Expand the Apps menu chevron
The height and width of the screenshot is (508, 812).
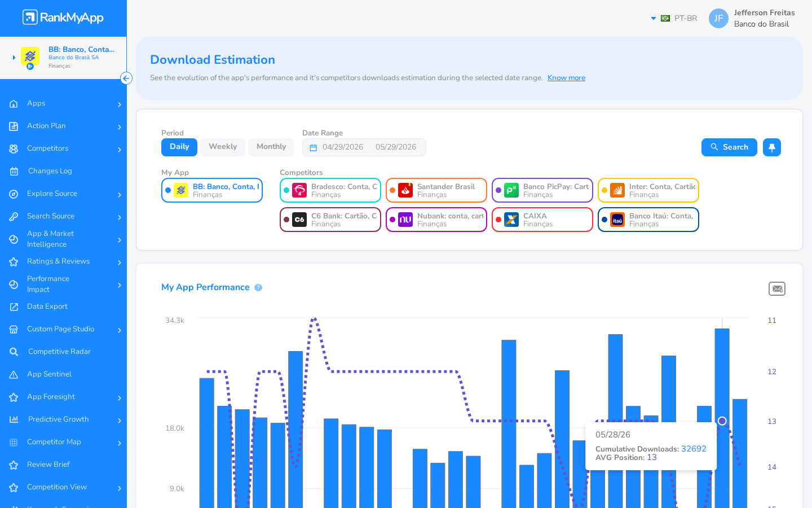point(120,104)
